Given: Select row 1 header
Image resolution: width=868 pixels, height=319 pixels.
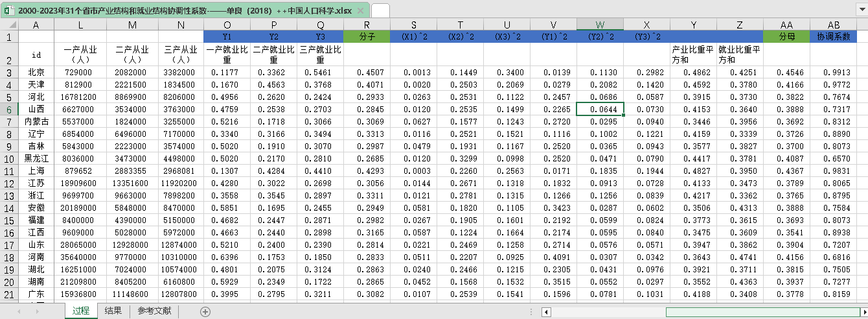Looking at the screenshot, I should pyautogui.click(x=9, y=37).
